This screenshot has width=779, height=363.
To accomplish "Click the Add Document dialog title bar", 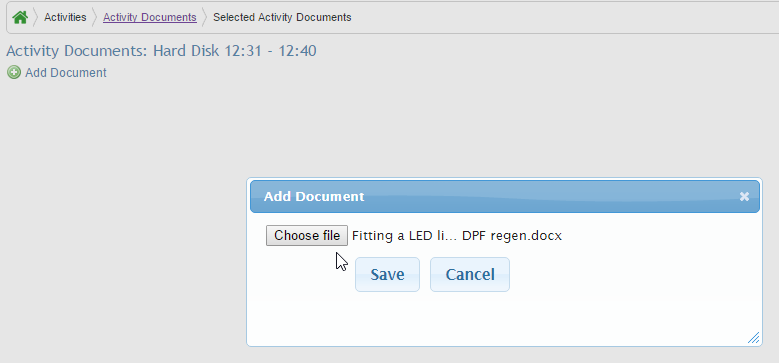I will [505, 197].
